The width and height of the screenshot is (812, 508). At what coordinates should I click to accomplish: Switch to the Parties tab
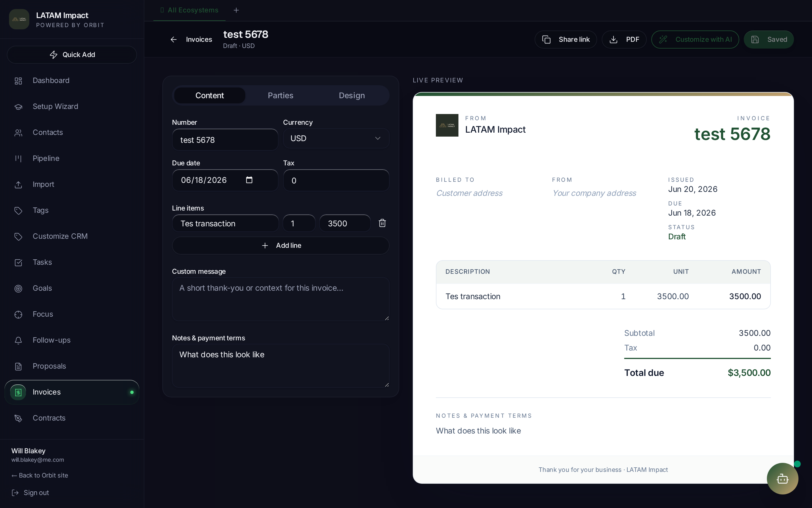tap(281, 95)
